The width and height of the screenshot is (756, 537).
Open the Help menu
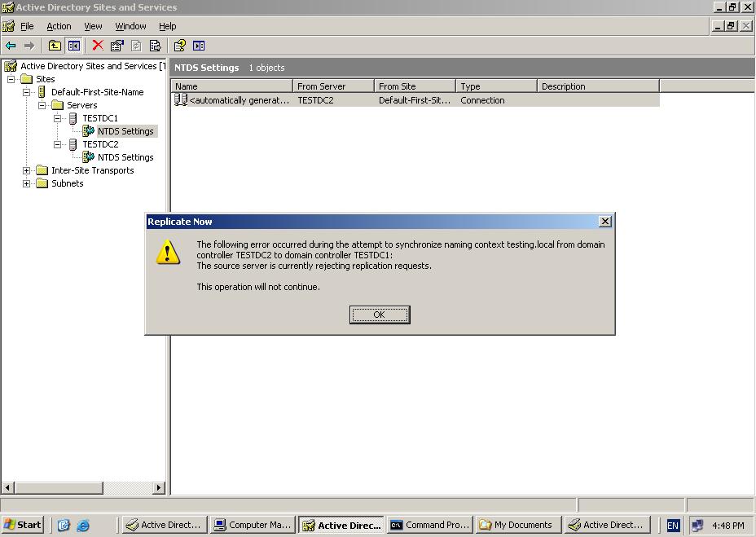167,26
